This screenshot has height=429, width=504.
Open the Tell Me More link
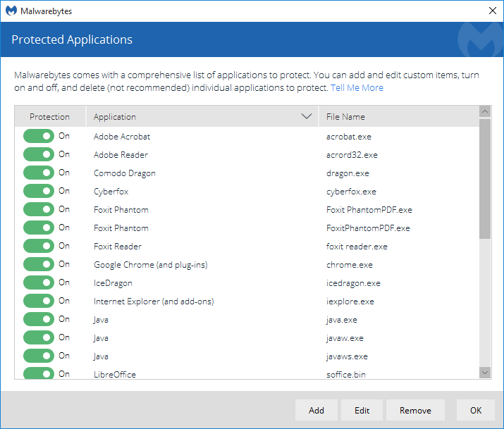pyautogui.click(x=357, y=87)
